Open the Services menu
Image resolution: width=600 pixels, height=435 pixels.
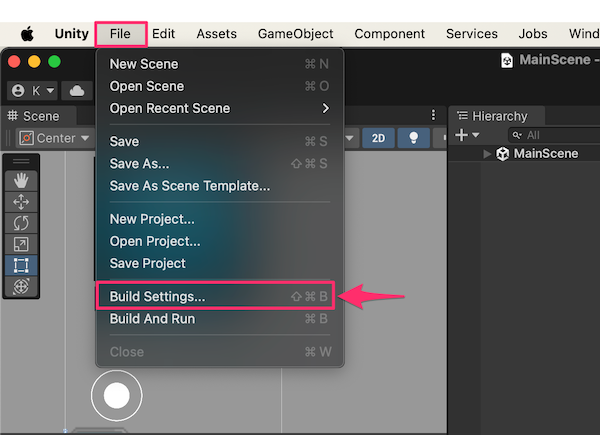click(x=471, y=34)
